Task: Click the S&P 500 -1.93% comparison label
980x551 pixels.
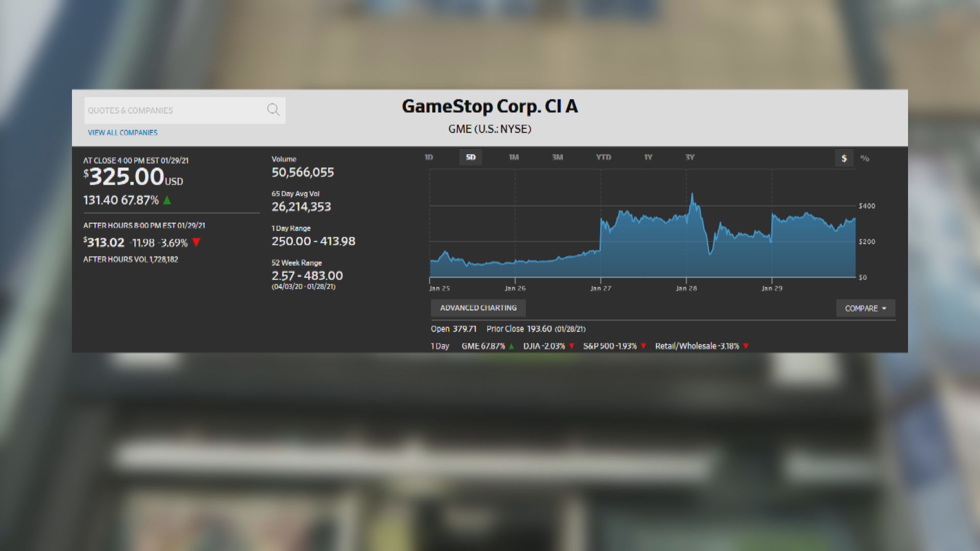Action: [x=610, y=346]
